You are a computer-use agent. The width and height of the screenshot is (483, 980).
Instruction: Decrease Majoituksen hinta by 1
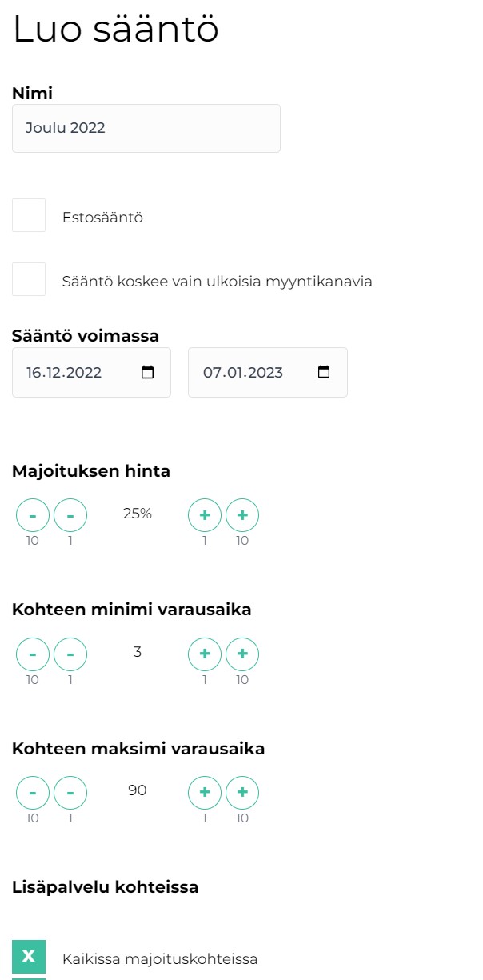click(70, 516)
